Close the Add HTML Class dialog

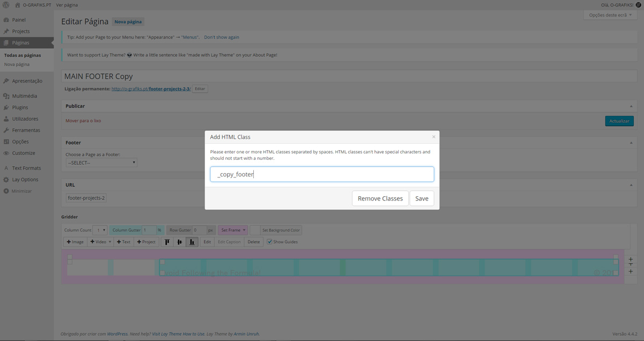[434, 137]
